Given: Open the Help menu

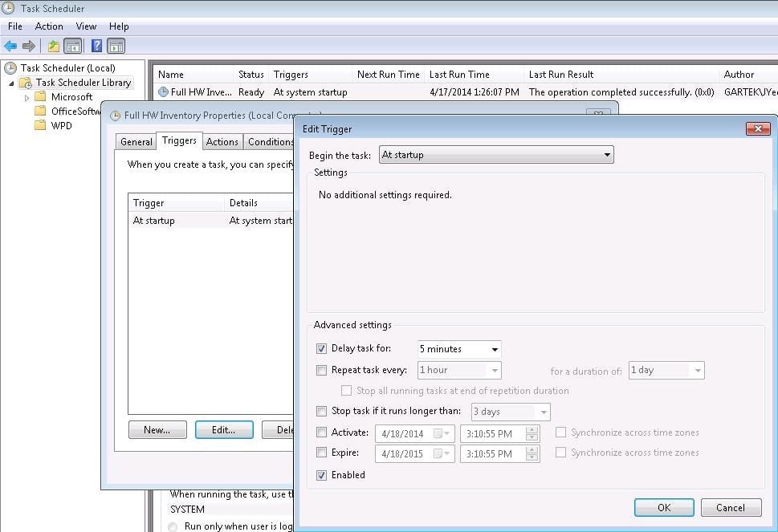Looking at the screenshot, I should [x=119, y=26].
